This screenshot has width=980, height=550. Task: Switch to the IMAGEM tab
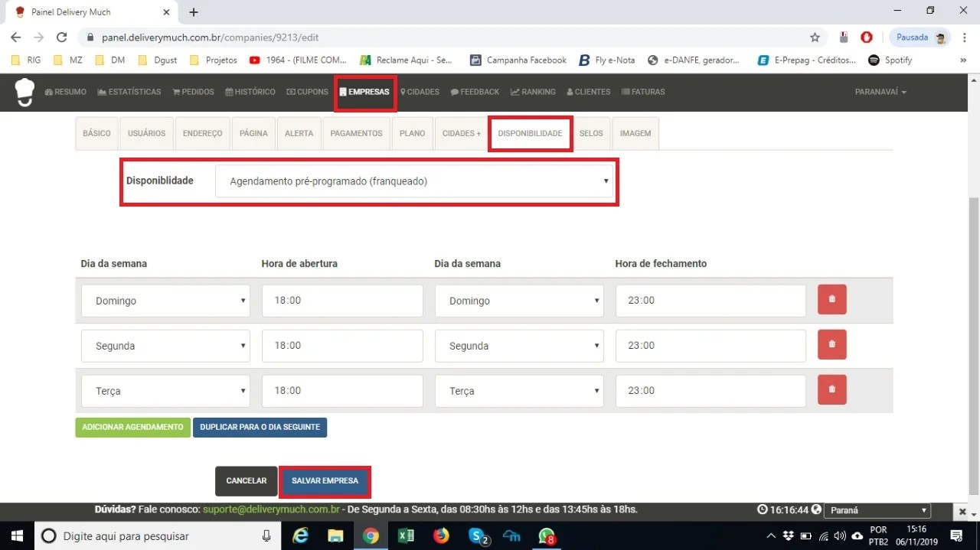635,133
